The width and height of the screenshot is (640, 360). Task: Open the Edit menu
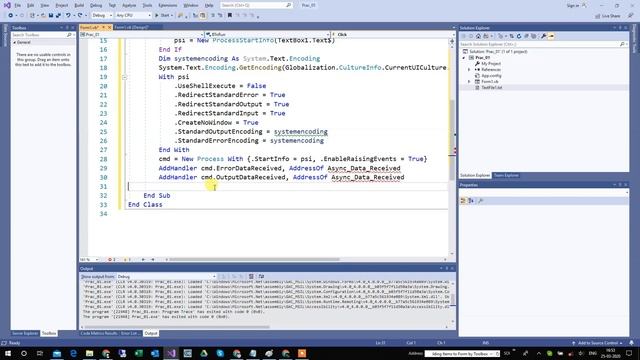(x=31, y=5)
